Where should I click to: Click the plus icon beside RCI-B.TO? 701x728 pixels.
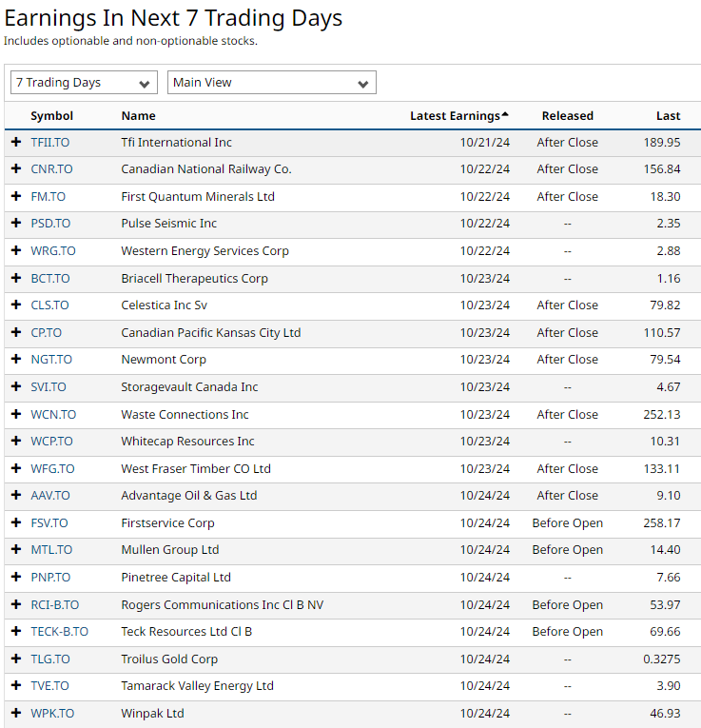[x=15, y=605]
